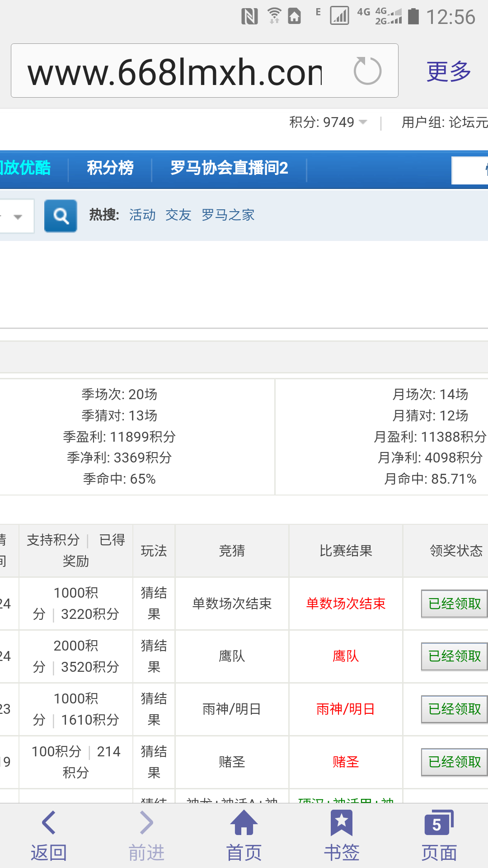
Task: Open the 罗马协会直播间2 tab
Action: click(x=229, y=168)
